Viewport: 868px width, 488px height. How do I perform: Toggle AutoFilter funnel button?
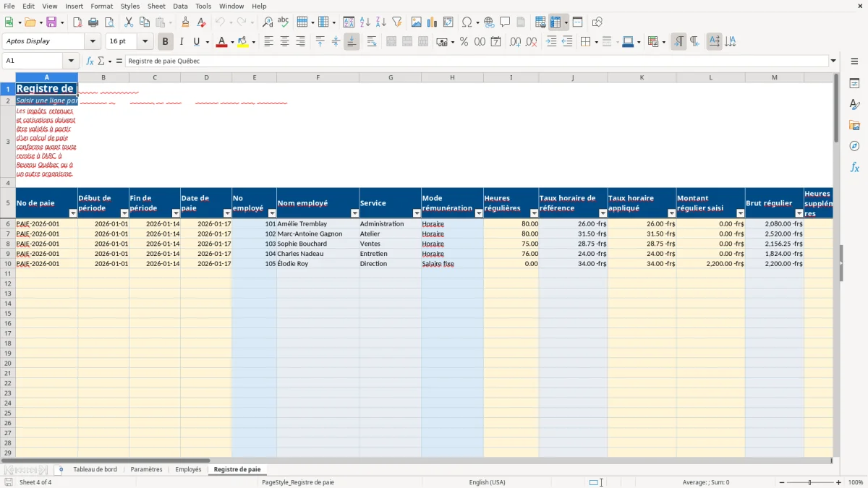click(397, 22)
